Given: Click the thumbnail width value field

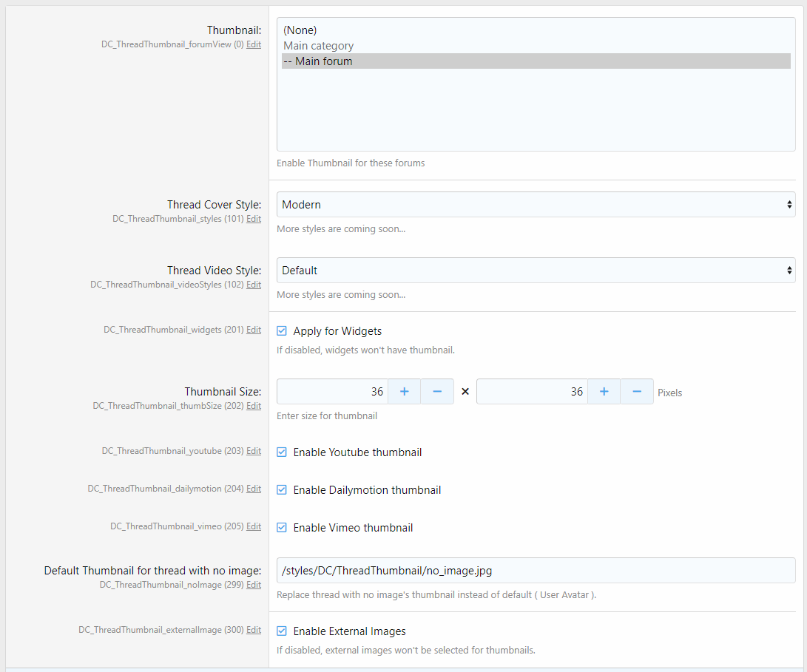Looking at the screenshot, I should (x=331, y=392).
